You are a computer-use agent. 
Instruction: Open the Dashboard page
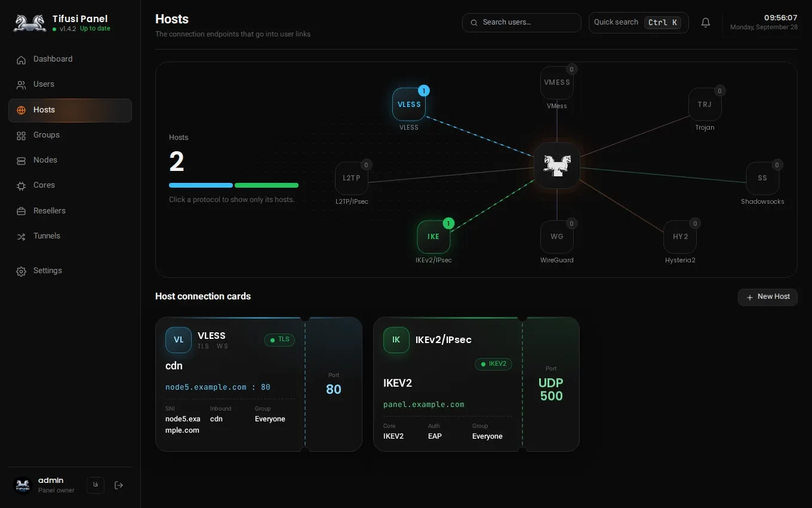70,59
